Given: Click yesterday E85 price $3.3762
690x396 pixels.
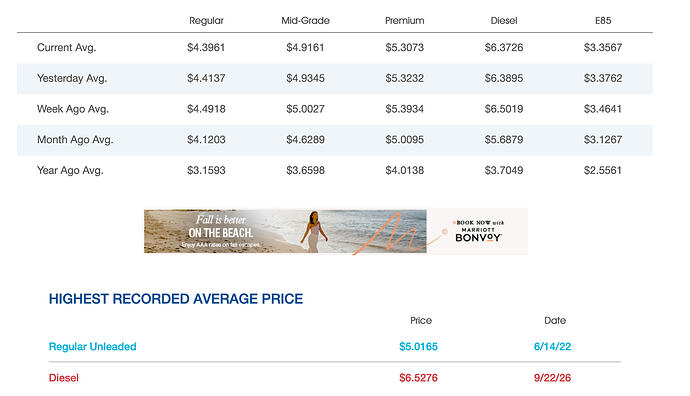Looking at the screenshot, I should (x=603, y=78).
